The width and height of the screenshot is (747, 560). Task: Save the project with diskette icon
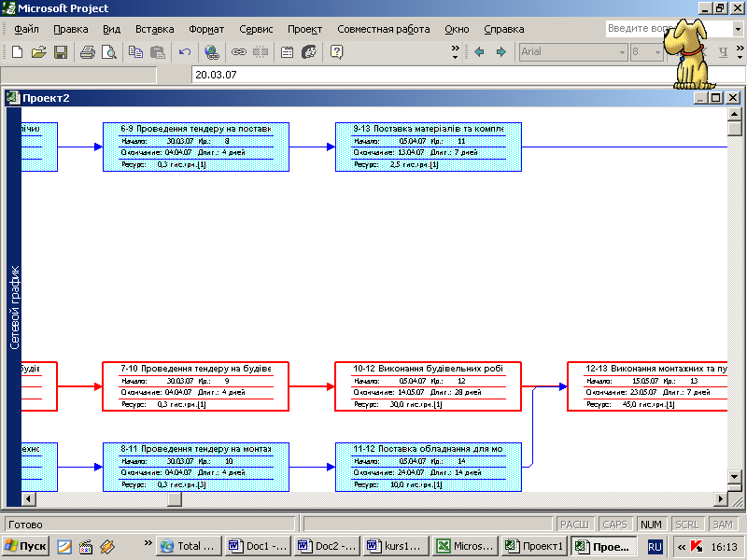pos(60,52)
